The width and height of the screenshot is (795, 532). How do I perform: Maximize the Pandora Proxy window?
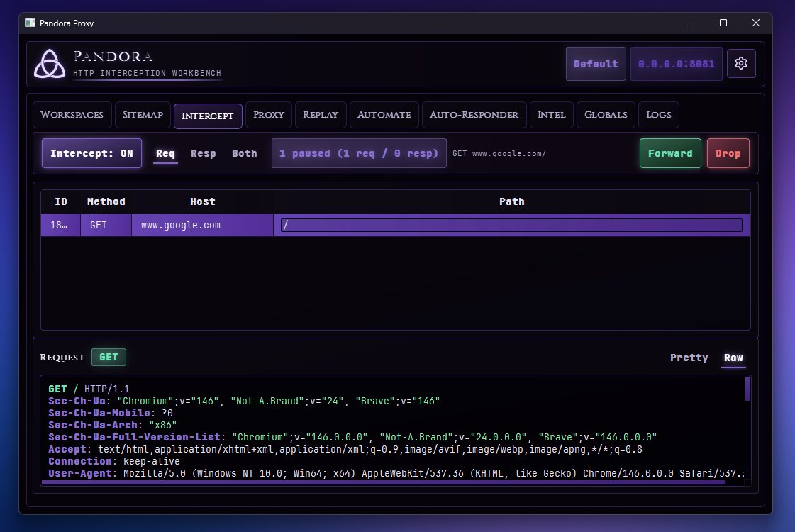[723, 23]
